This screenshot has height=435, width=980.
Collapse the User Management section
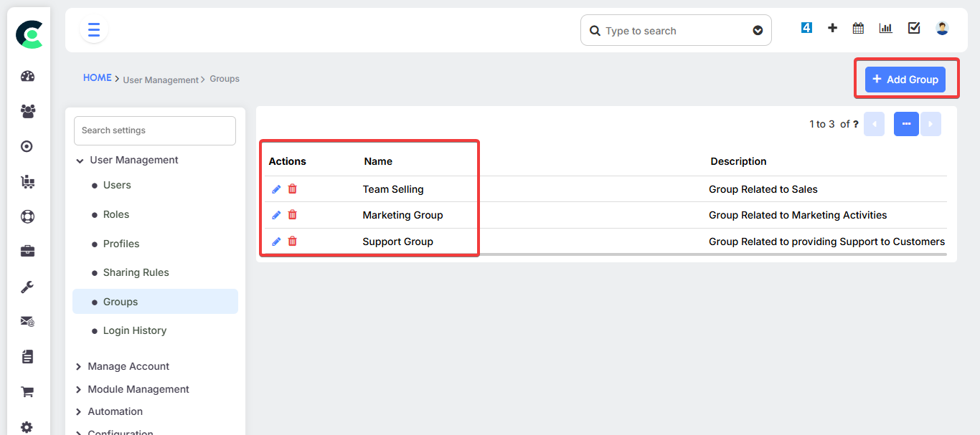80,161
